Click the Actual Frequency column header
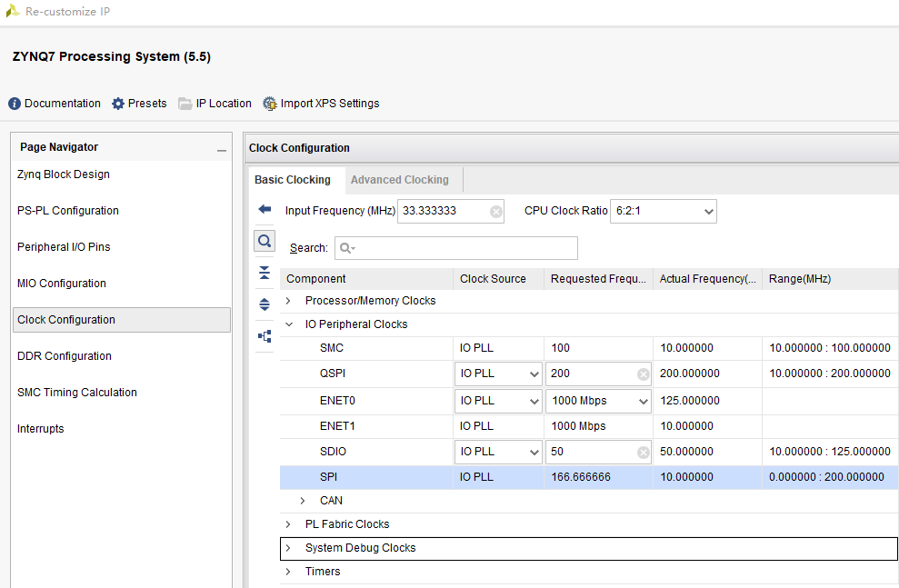This screenshot has width=899, height=588. pos(707,279)
